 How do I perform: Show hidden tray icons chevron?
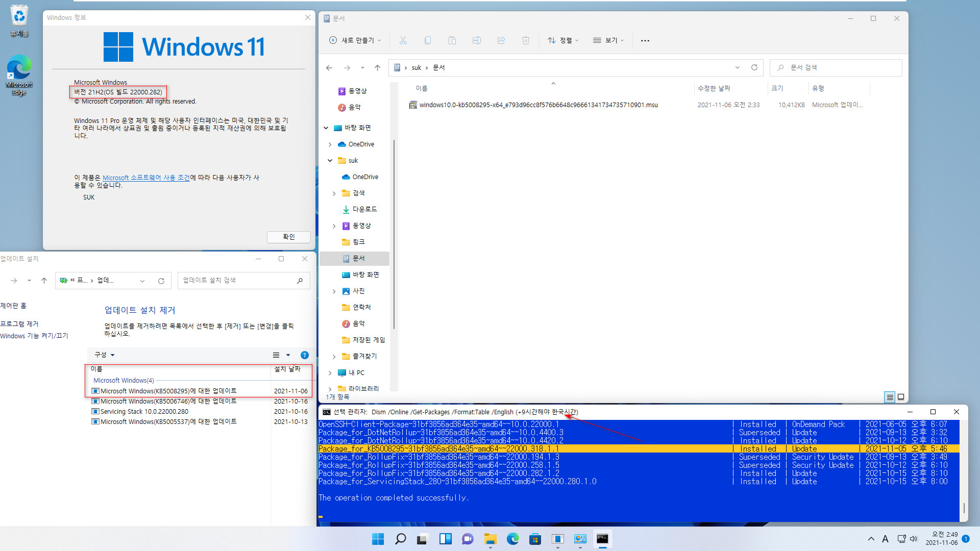[x=871, y=539]
